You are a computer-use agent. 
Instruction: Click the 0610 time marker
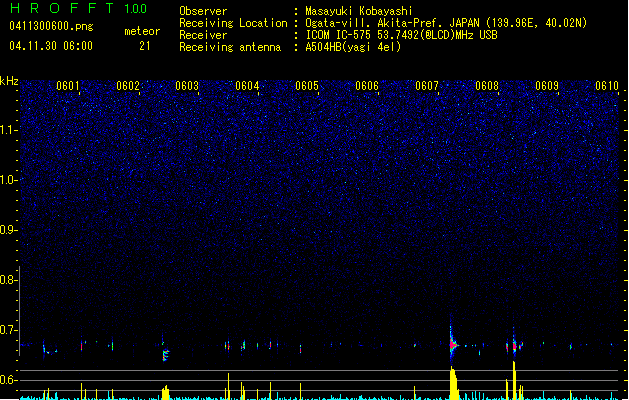[x=607, y=86]
